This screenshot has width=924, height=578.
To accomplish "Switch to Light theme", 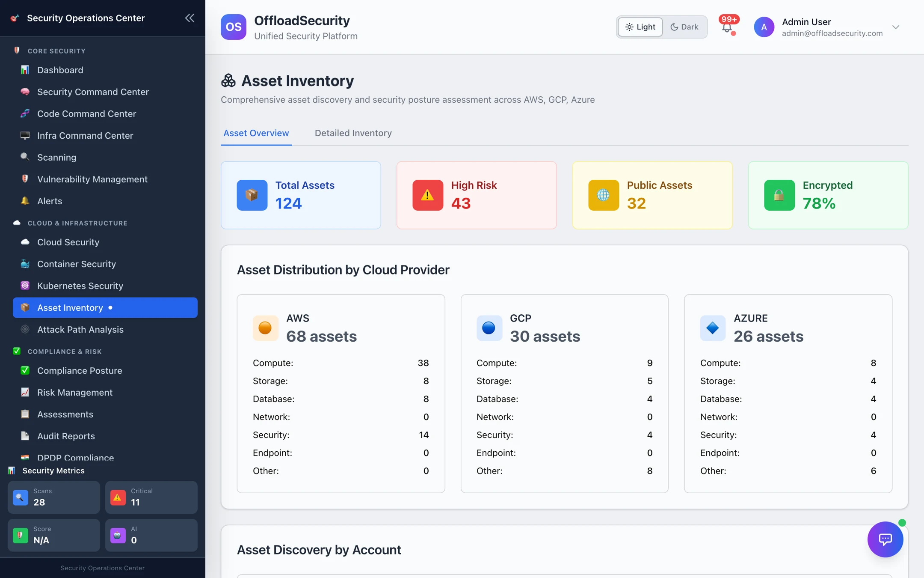I will pos(640,27).
